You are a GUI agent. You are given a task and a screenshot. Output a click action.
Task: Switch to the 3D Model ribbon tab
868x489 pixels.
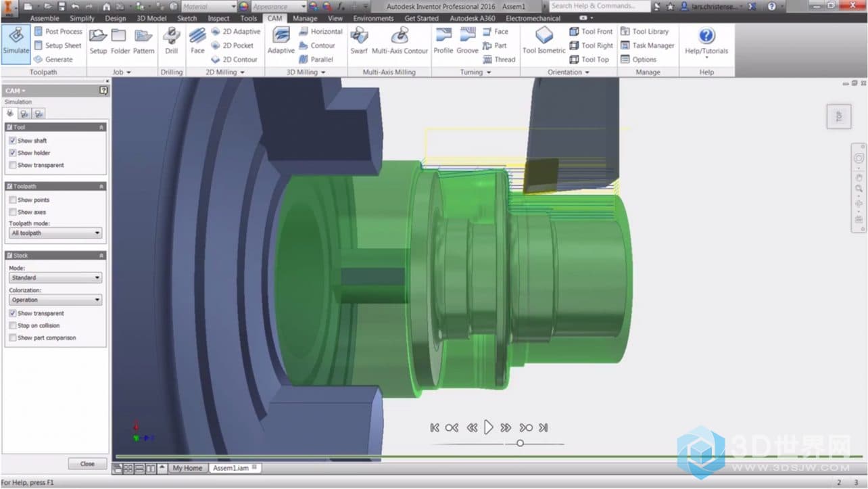tap(151, 18)
